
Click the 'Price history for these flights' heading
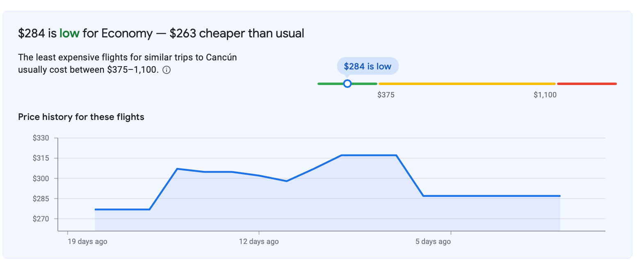(80, 117)
